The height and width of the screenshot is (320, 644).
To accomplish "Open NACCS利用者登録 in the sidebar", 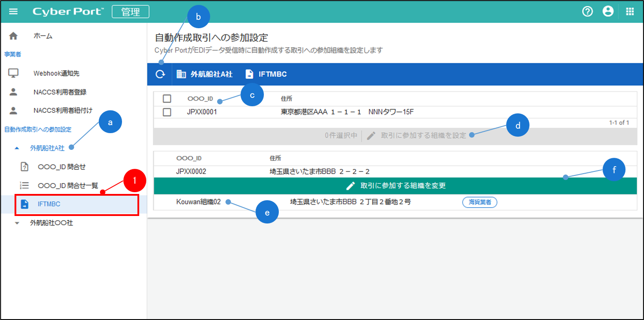I will 59,92.
